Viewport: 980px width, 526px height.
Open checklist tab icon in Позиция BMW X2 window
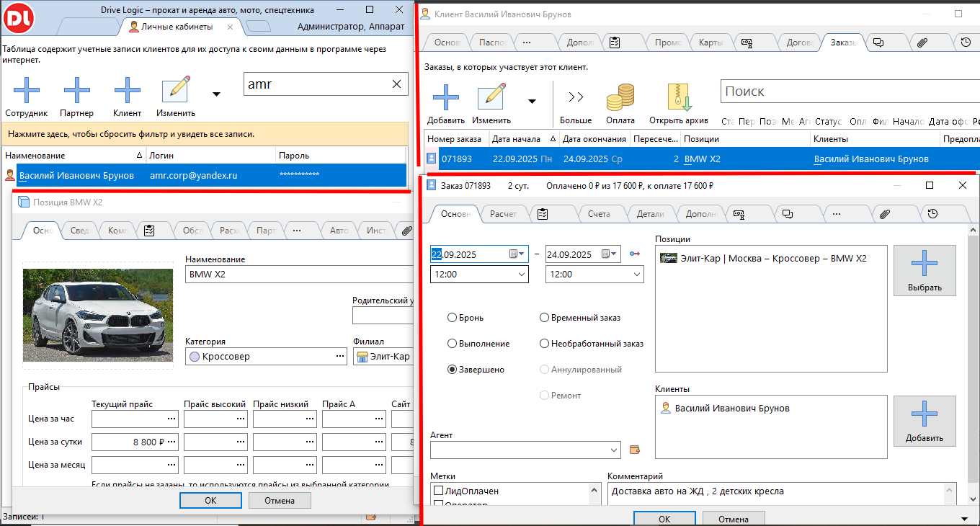point(149,231)
